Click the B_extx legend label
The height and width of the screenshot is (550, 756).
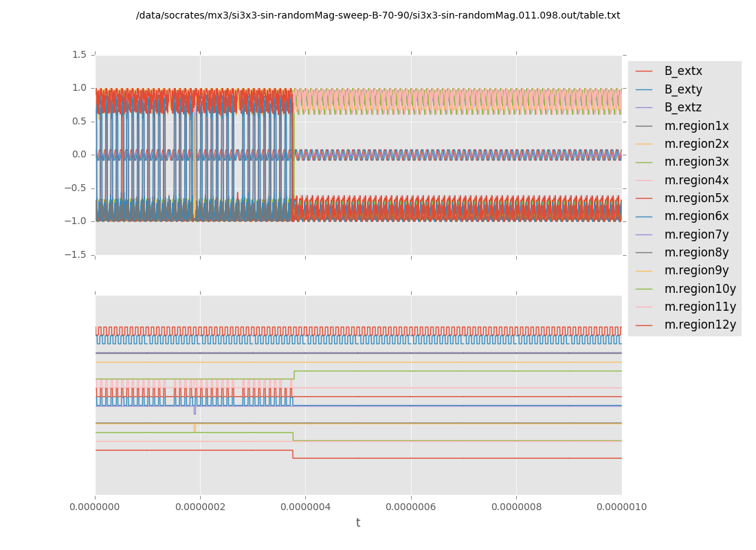tap(682, 71)
